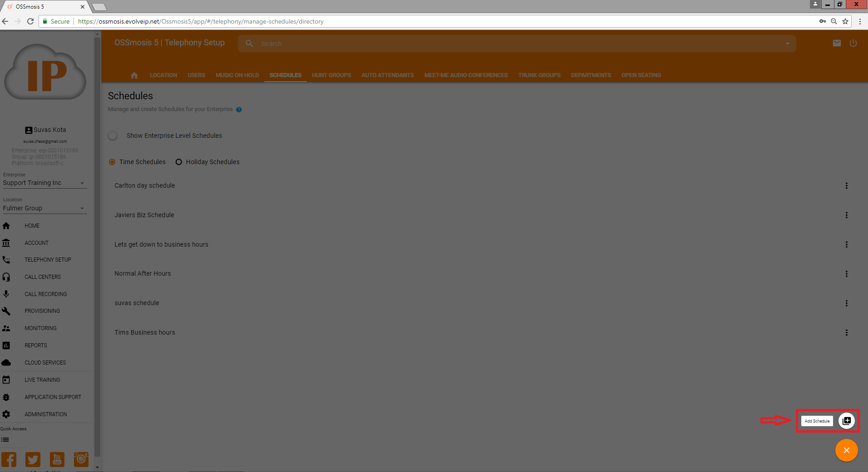Toggle Show Enterprise Level Schedules switch
The image size is (868, 472).
point(113,136)
